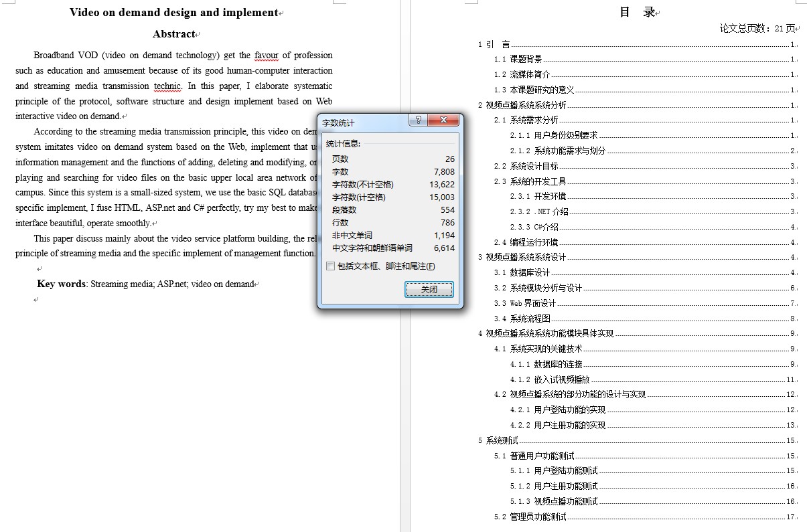
Task: Open entry 3.2 系统模块分析与设计
Action: (645, 288)
